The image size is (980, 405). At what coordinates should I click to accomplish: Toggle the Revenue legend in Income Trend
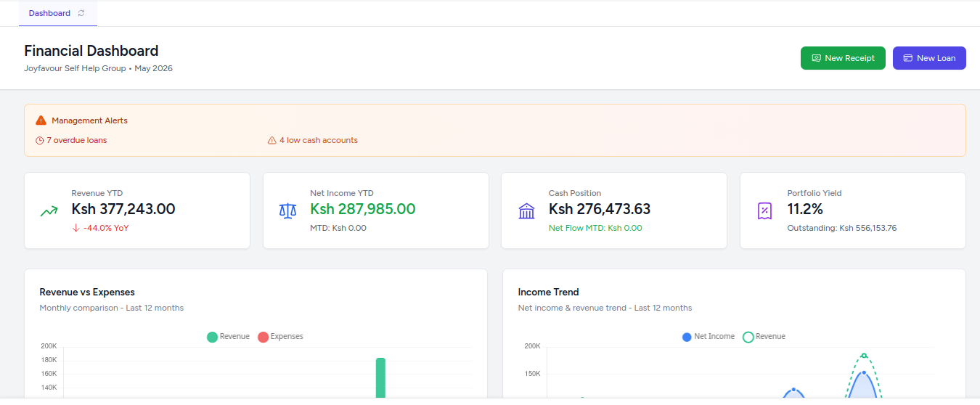tap(764, 337)
